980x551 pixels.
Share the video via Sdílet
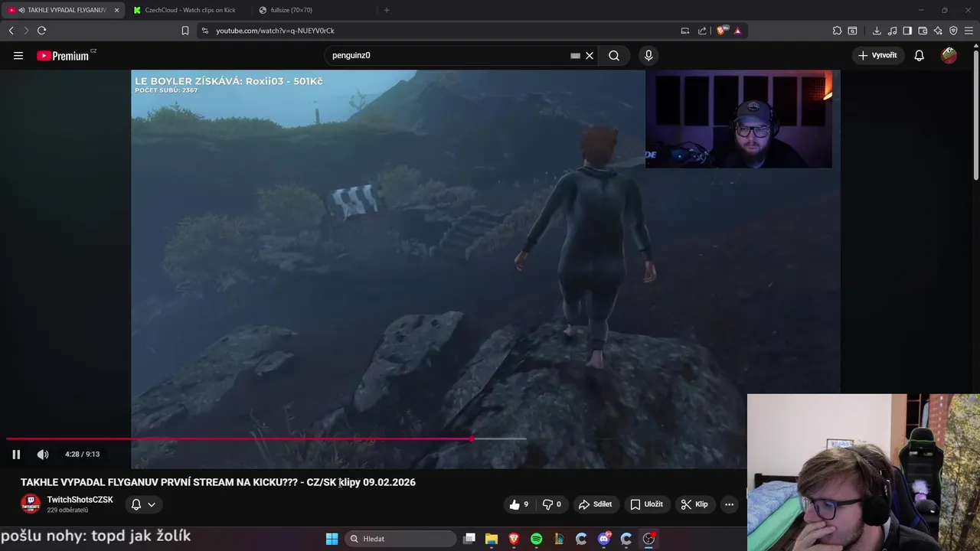click(595, 504)
